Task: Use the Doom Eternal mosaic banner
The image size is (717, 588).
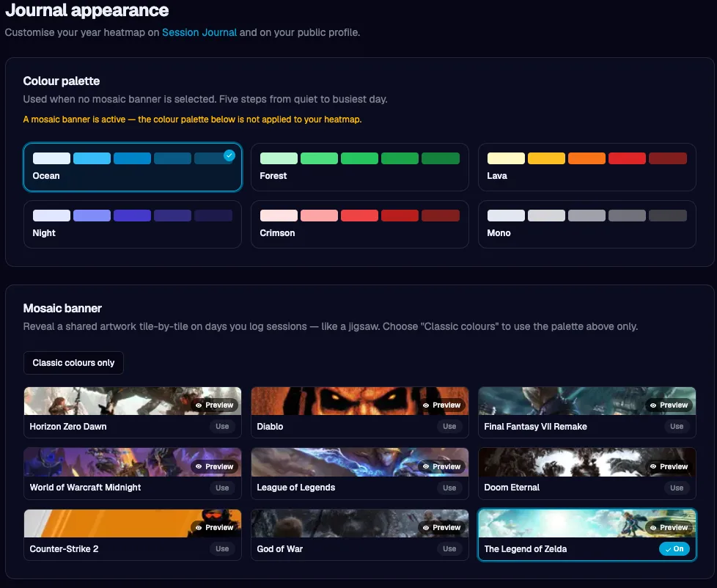Action: (x=677, y=488)
